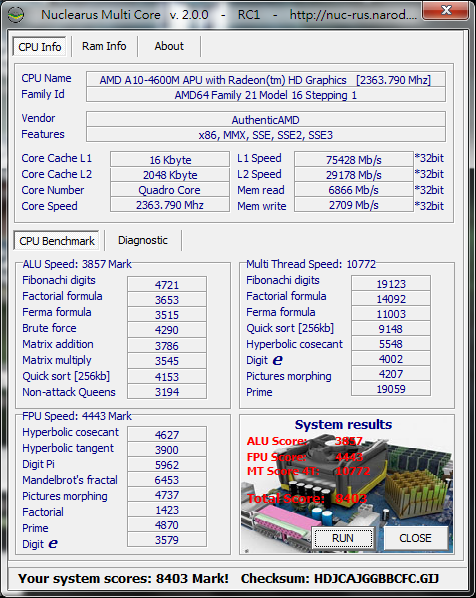Click the CPU Name field AMD A10-4600M

(265, 80)
